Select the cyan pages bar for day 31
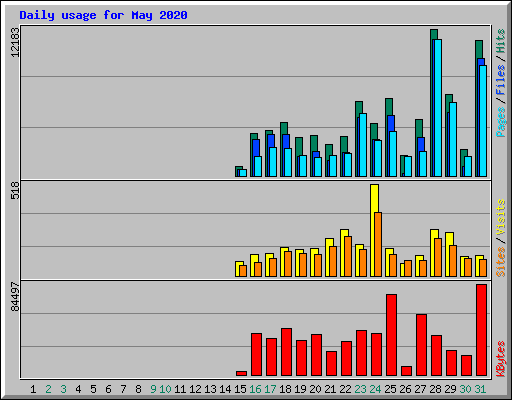This screenshot has width=512, height=400. click(483, 121)
